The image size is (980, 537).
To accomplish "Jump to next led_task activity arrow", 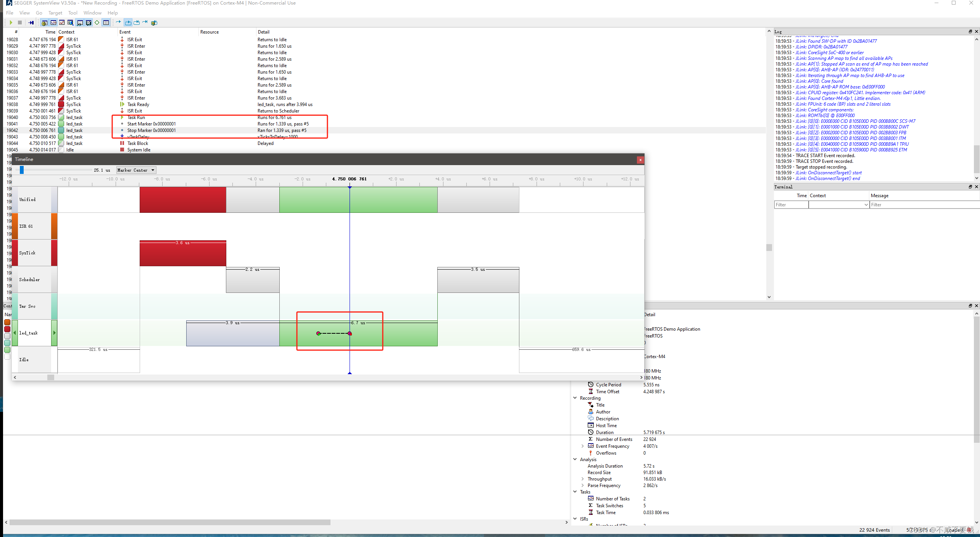I will click(x=54, y=333).
